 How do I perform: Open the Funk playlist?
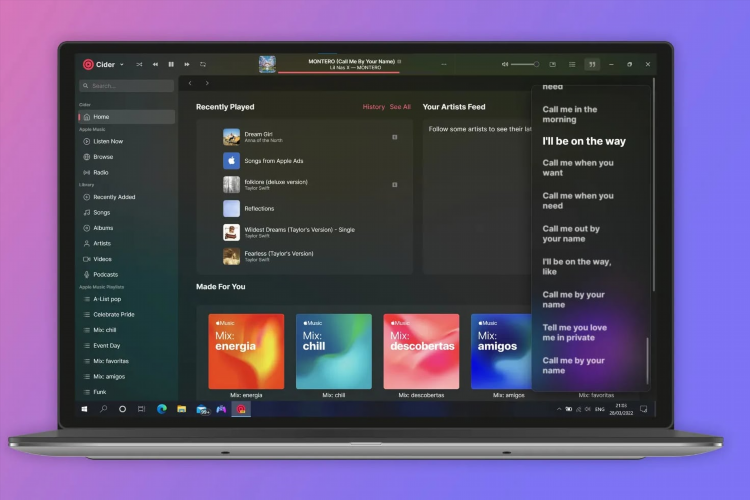[x=126, y=392]
